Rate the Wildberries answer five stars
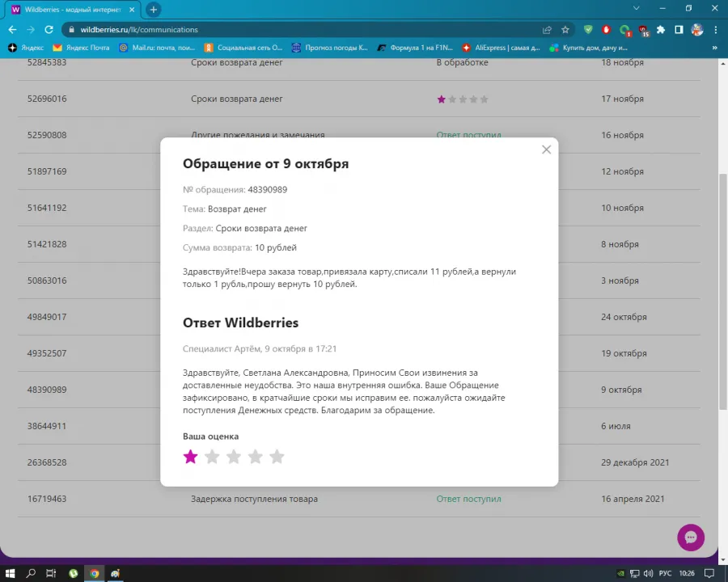728x582 pixels. pos(277,457)
